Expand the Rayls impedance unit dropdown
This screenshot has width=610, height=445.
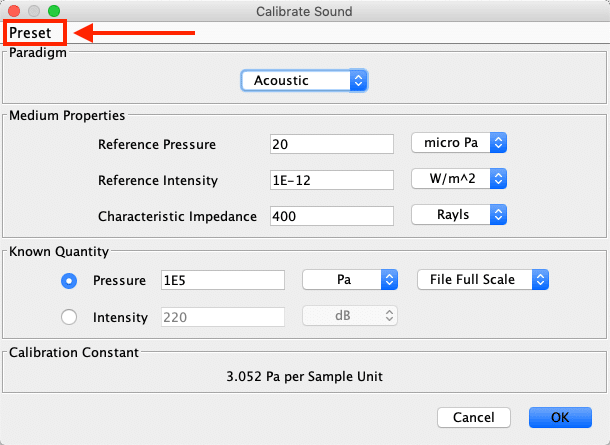(x=459, y=214)
